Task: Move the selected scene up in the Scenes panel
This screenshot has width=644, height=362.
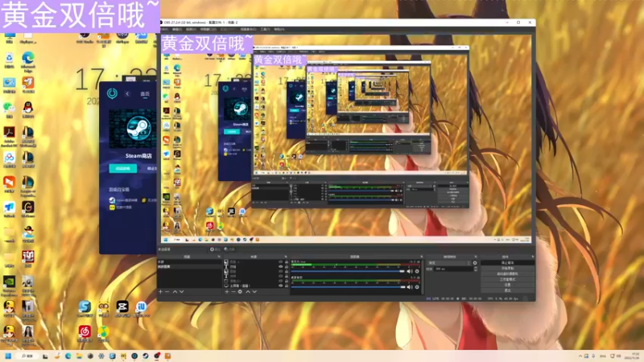Action: tap(175, 291)
